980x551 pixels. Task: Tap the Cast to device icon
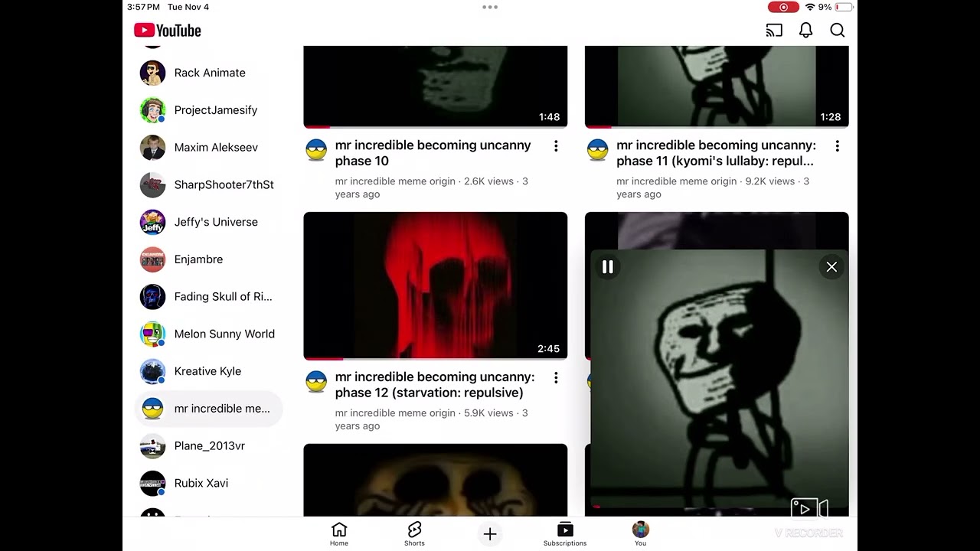774,31
